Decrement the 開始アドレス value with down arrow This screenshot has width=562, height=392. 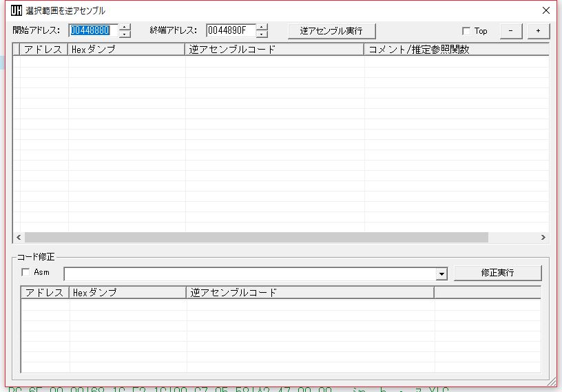click(125, 34)
